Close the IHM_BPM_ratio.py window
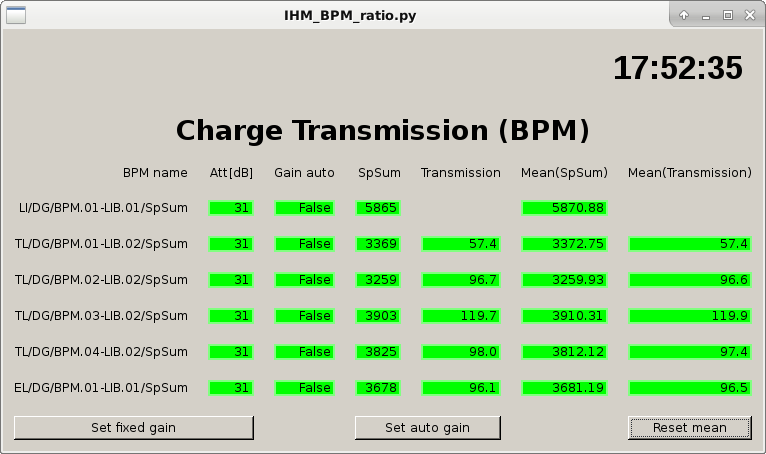The image size is (766, 454). coord(750,15)
